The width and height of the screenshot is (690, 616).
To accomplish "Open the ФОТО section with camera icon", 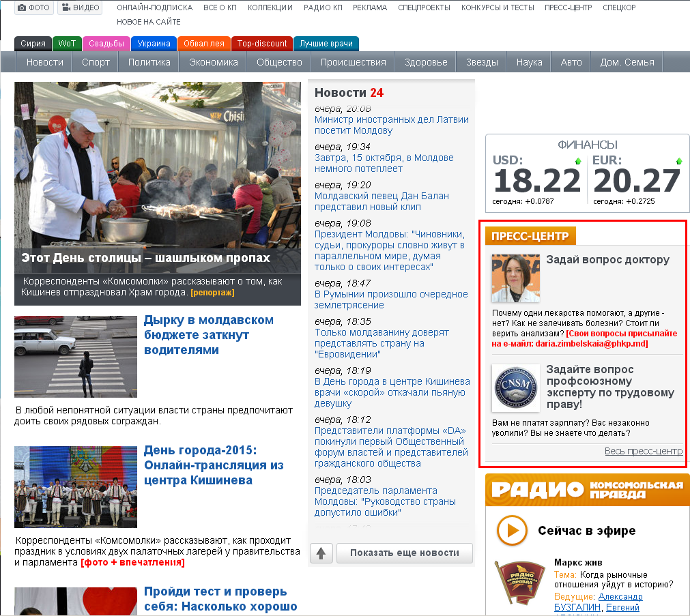I will point(34,8).
